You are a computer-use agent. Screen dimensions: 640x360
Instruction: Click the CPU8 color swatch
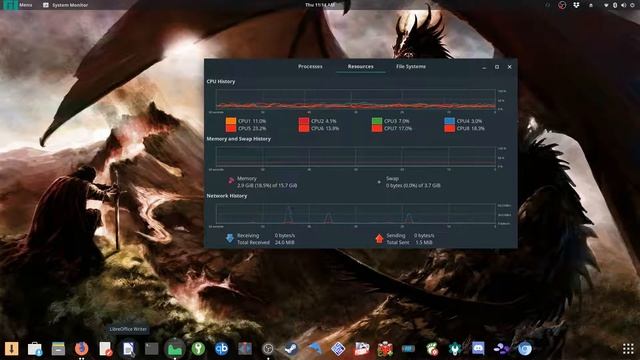(x=449, y=128)
